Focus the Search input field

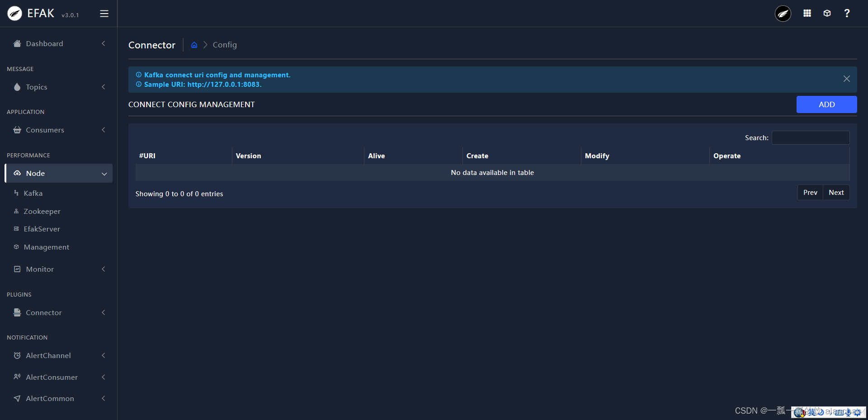pos(810,138)
